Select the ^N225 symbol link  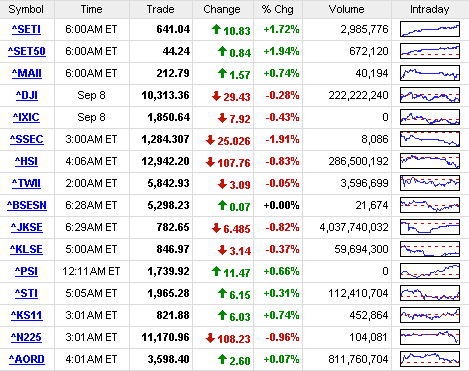click(x=26, y=337)
